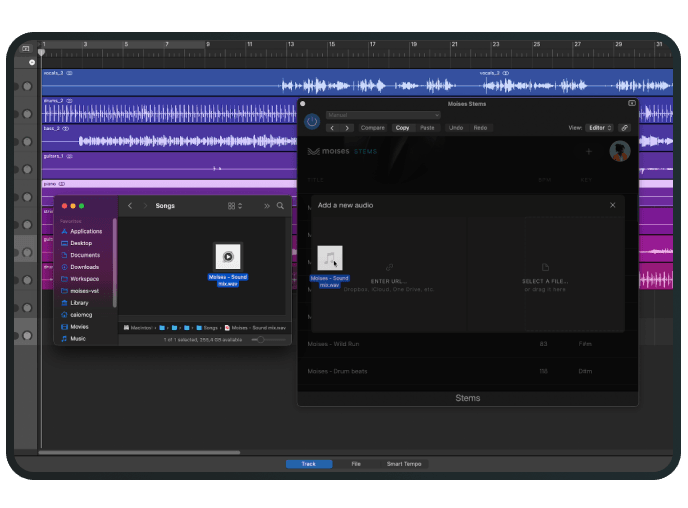The width and height of the screenshot is (688, 508).
Task: Adjust the Finder icon size slider
Action: point(260,340)
